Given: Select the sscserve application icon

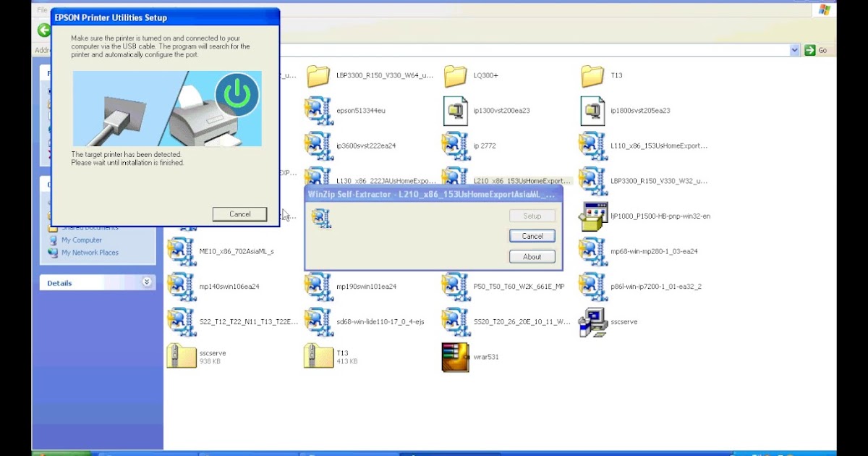Looking at the screenshot, I should 592,322.
